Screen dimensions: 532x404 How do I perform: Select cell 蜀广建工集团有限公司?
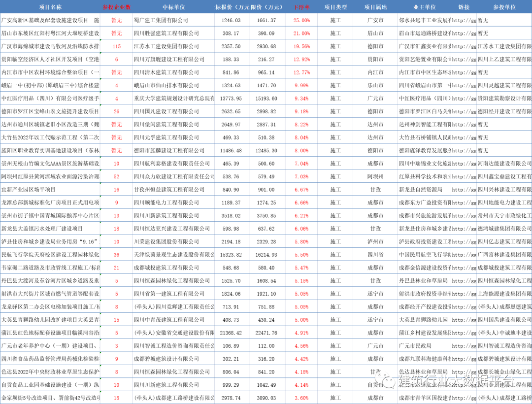click(x=161, y=20)
